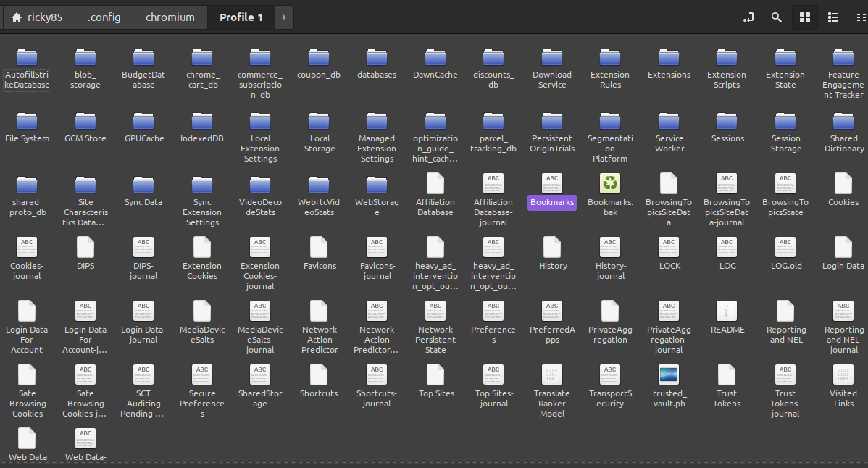Screen dimensions: 868x468
Task: Switch to list view
Action: point(832,17)
